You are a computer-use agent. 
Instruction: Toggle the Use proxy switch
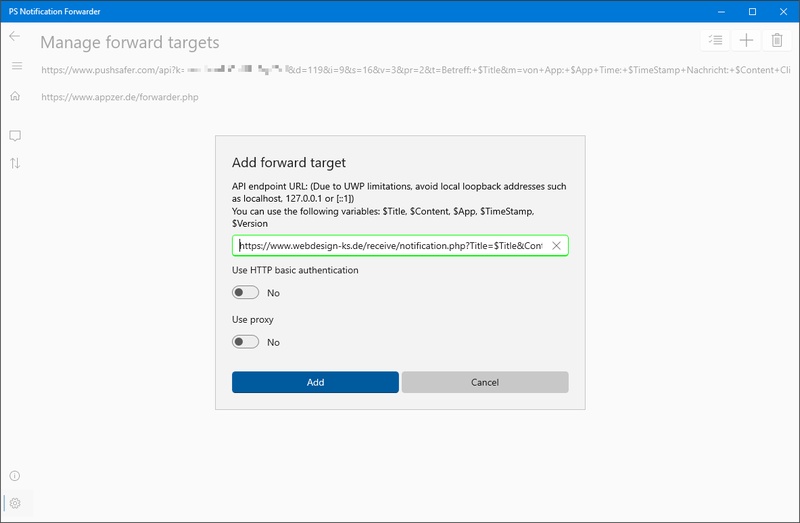coord(245,341)
